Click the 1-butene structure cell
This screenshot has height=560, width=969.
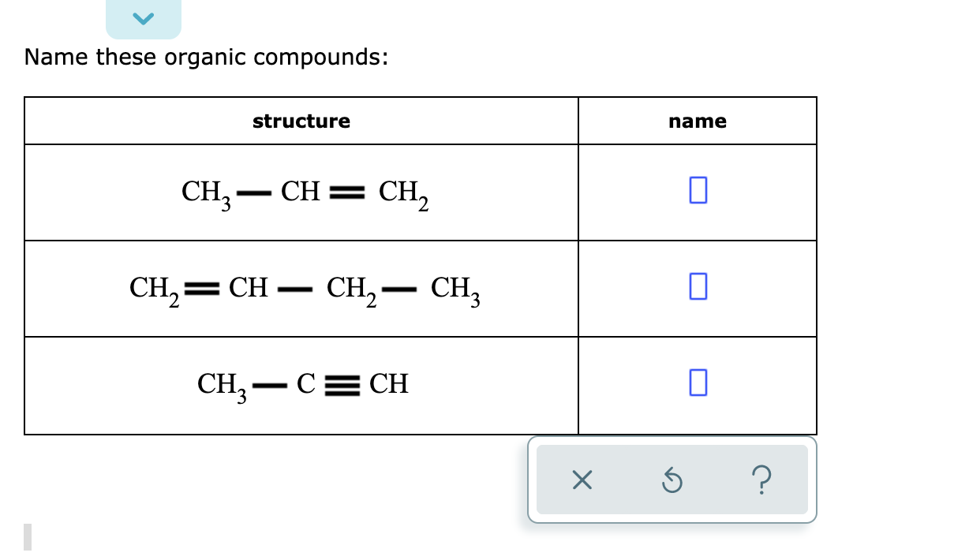301,287
